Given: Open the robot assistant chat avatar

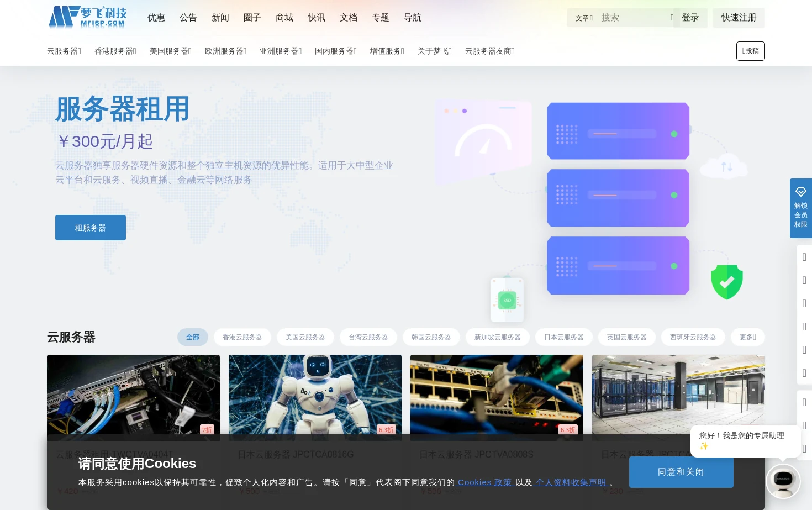Looking at the screenshot, I should [783, 481].
